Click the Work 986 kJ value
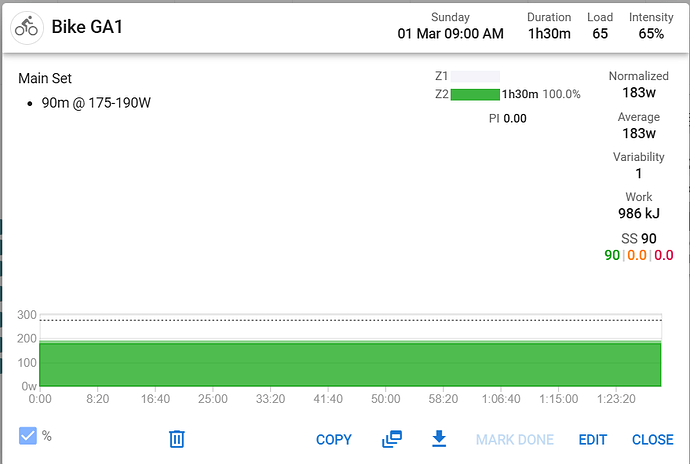Image resolution: width=690 pixels, height=464 pixels. click(638, 213)
